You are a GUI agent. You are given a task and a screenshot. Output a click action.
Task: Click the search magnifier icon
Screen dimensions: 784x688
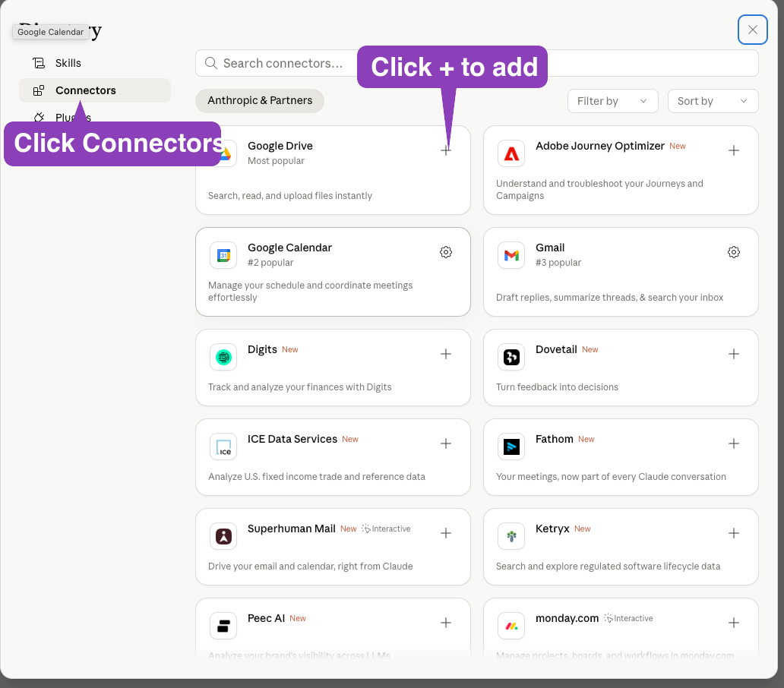(211, 63)
